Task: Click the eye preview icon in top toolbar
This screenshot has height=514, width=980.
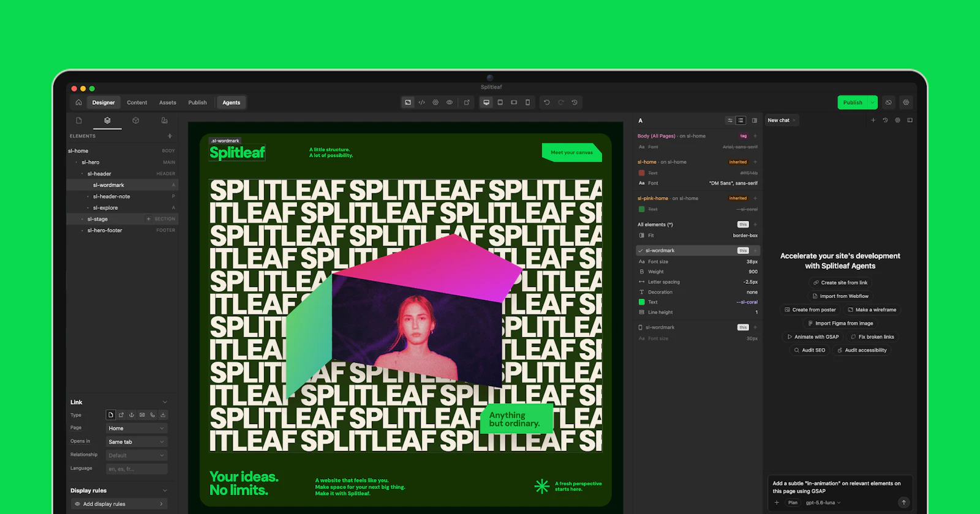Action: click(x=450, y=103)
